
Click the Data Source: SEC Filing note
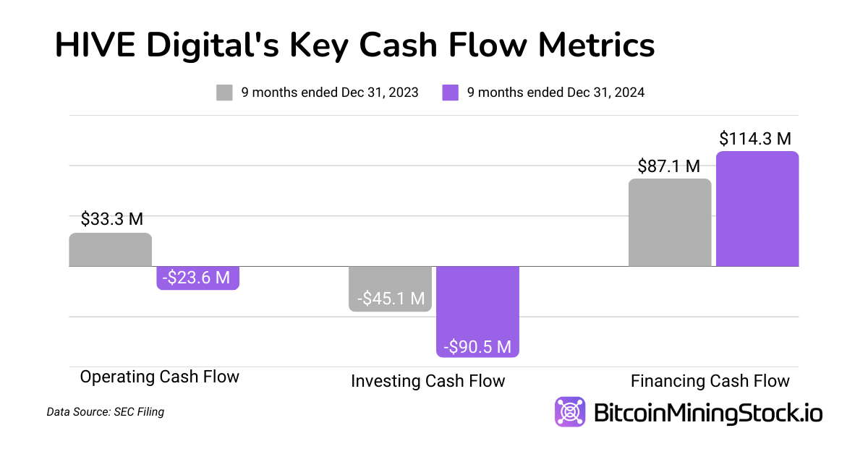pyautogui.click(x=106, y=412)
